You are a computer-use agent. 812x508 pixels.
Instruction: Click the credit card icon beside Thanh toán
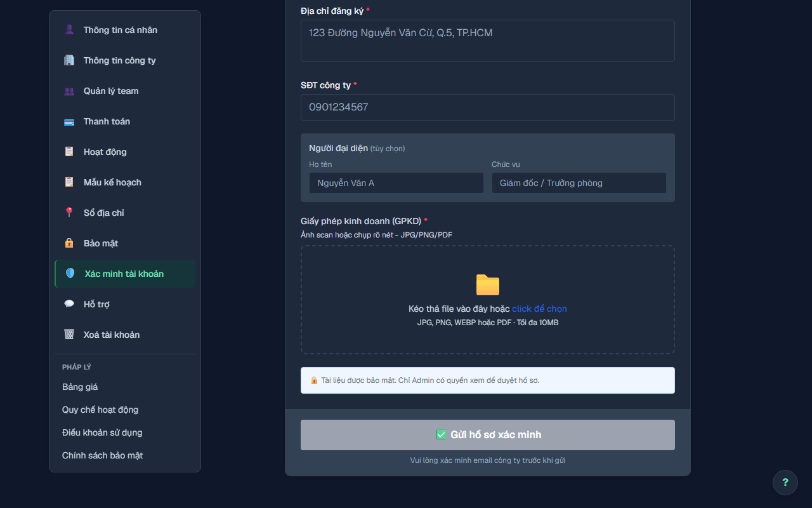pyautogui.click(x=69, y=121)
